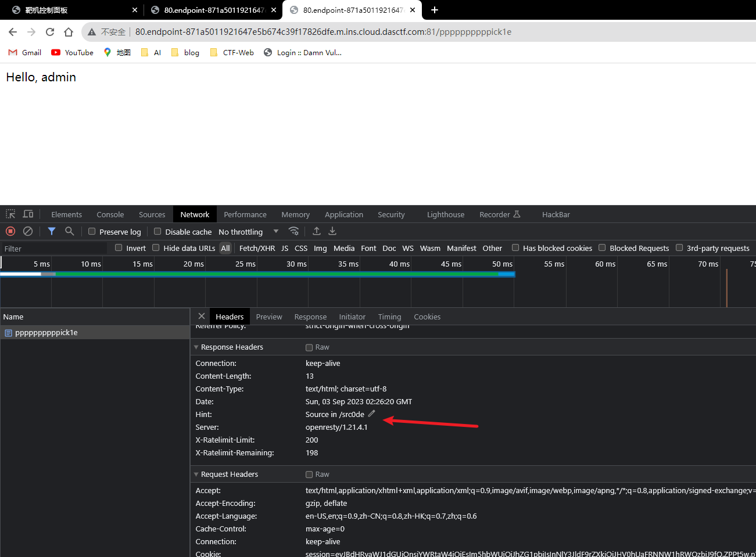Screen dimensions: 756x557
Task: Reload the page with the refresh icon
Action: coord(50,32)
